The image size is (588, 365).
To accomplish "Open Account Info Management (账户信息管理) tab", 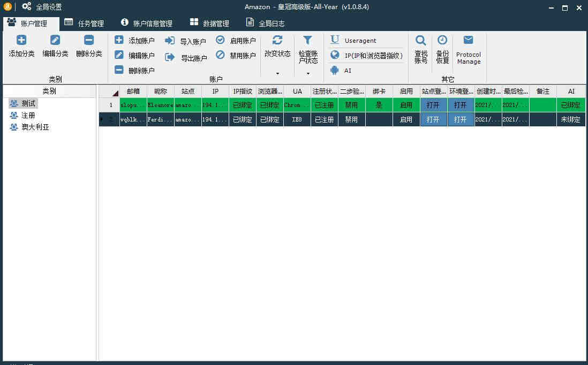I will (147, 23).
